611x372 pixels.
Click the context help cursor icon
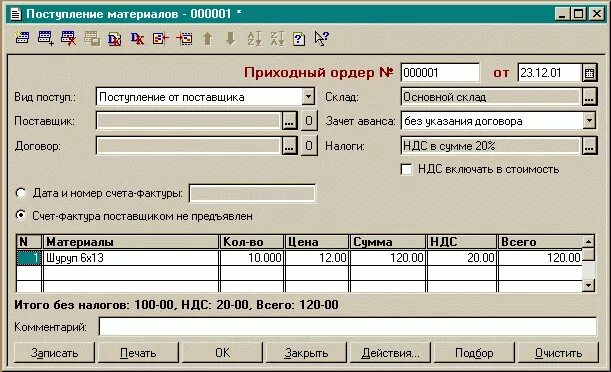321,38
